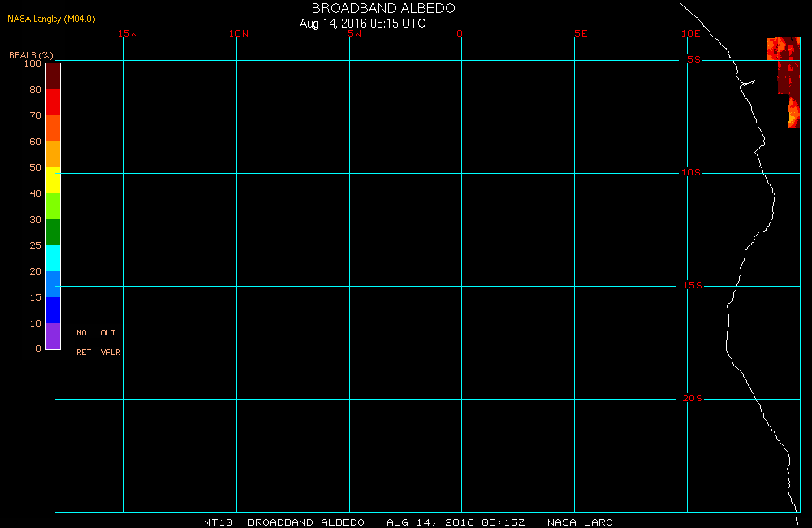Click the legend value 100
Viewport: 812px width, 528px height.
point(32,63)
